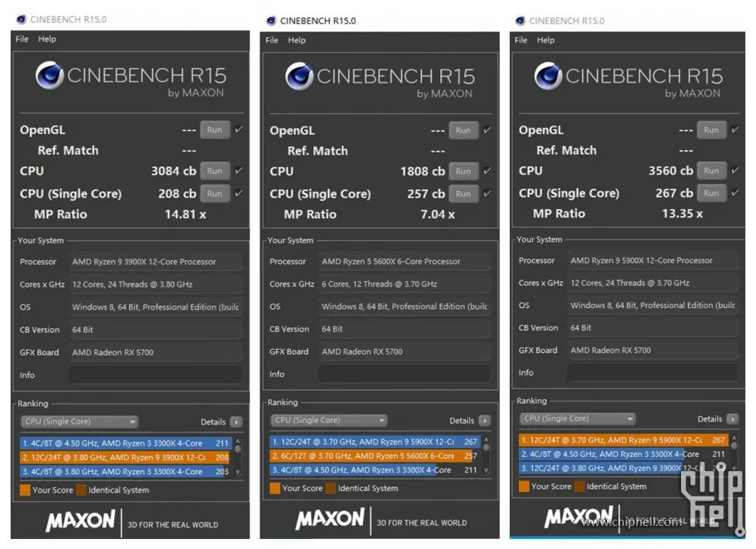Click Cores x GHz field in 5900X window
The image size is (756, 549).
[653, 283]
